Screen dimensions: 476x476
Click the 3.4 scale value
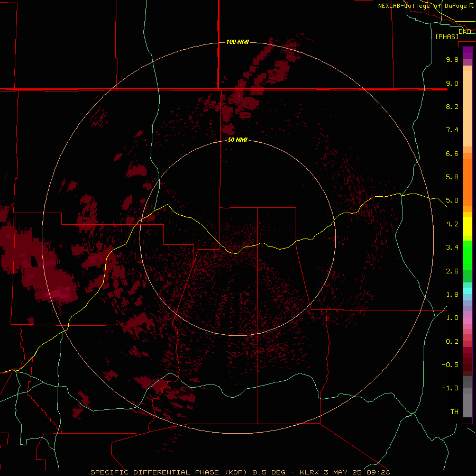point(452,248)
